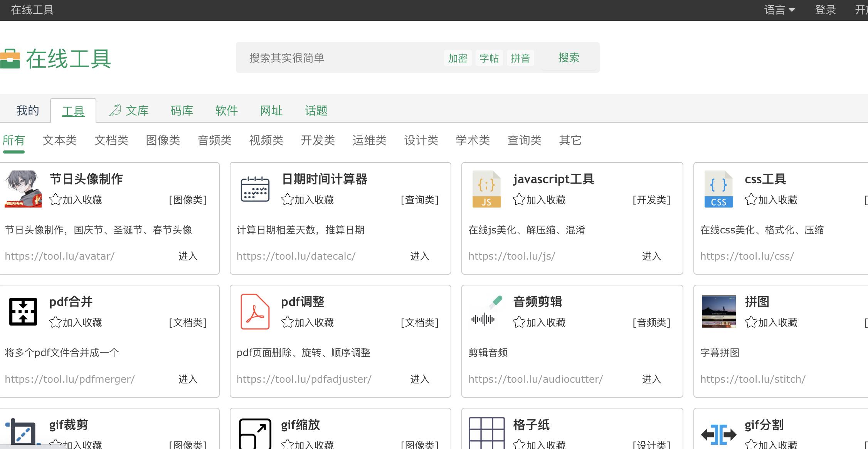The image size is (868, 449).
Task: Favorite the 拼图 tool
Action: [x=751, y=322]
